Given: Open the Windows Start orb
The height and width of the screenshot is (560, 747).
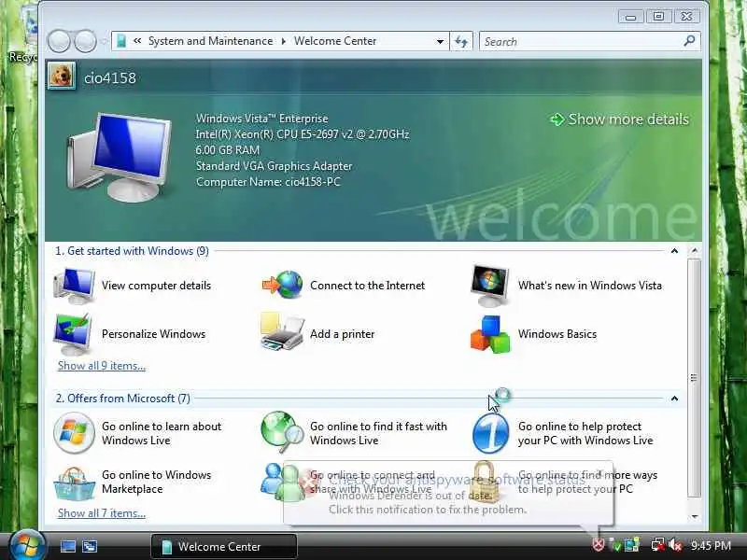Looking at the screenshot, I should click(27, 546).
